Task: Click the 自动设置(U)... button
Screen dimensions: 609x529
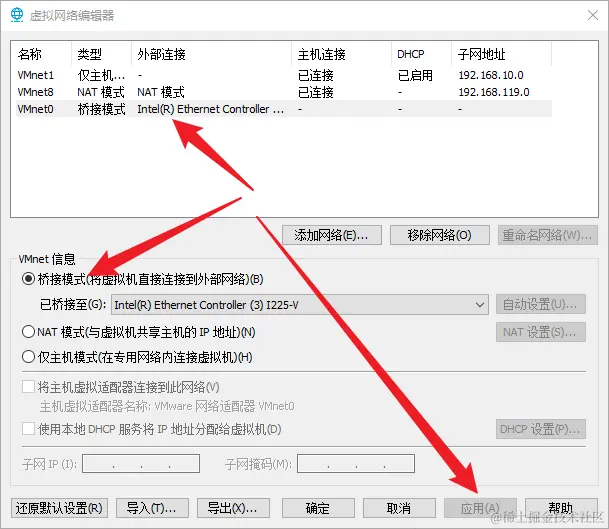Action: (541, 304)
